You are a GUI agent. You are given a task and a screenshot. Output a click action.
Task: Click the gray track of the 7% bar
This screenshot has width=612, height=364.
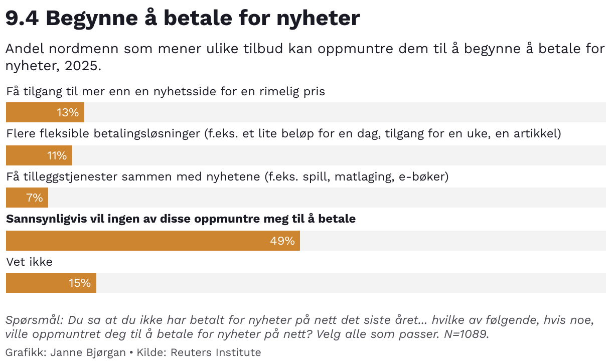(327, 198)
